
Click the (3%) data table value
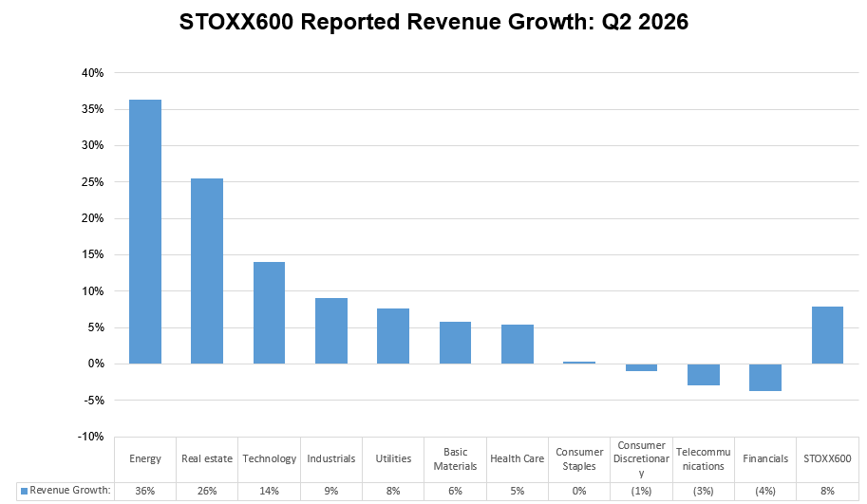click(704, 491)
